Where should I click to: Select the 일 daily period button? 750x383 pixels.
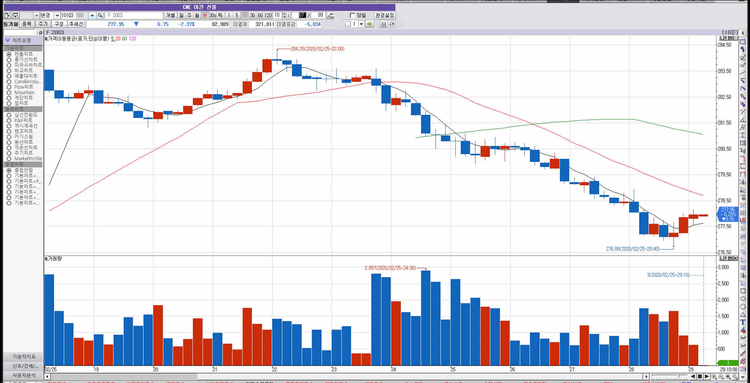click(x=181, y=15)
